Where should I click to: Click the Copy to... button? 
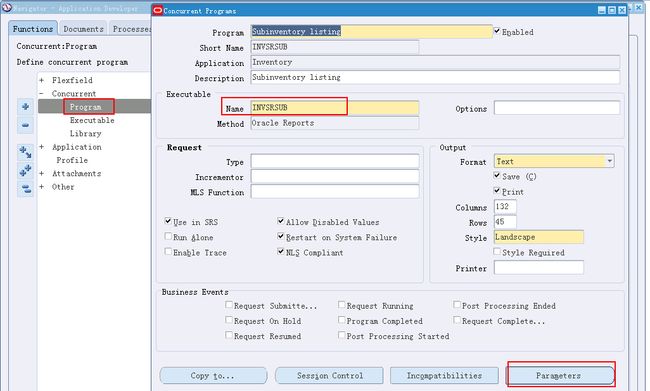tap(213, 376)
